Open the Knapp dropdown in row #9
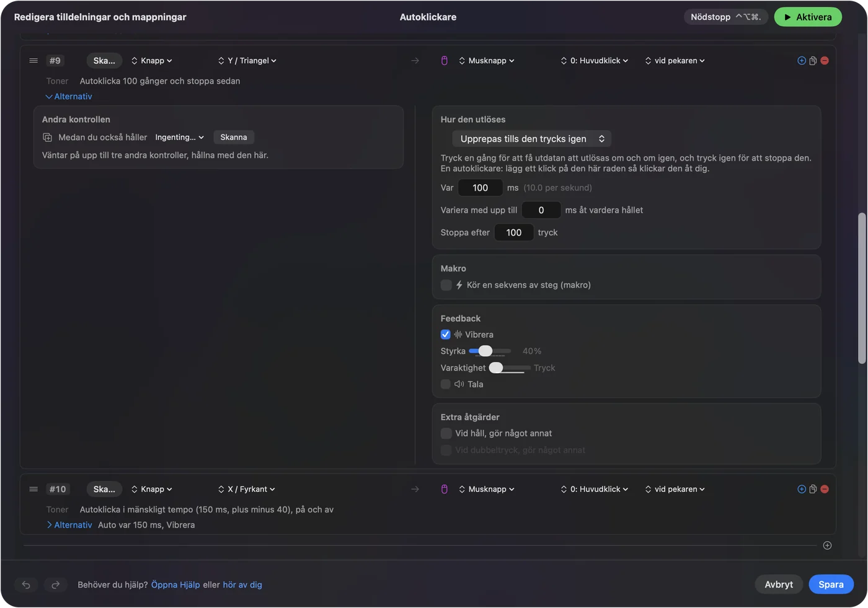The image size is (868, 608). [152, 61]
